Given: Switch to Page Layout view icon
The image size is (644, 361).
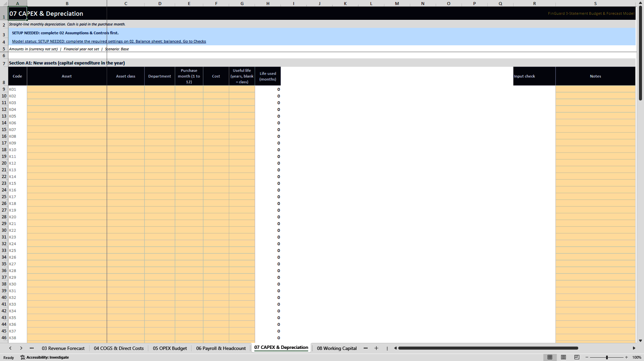Looking at the screenshot, I should click(563, 357).
